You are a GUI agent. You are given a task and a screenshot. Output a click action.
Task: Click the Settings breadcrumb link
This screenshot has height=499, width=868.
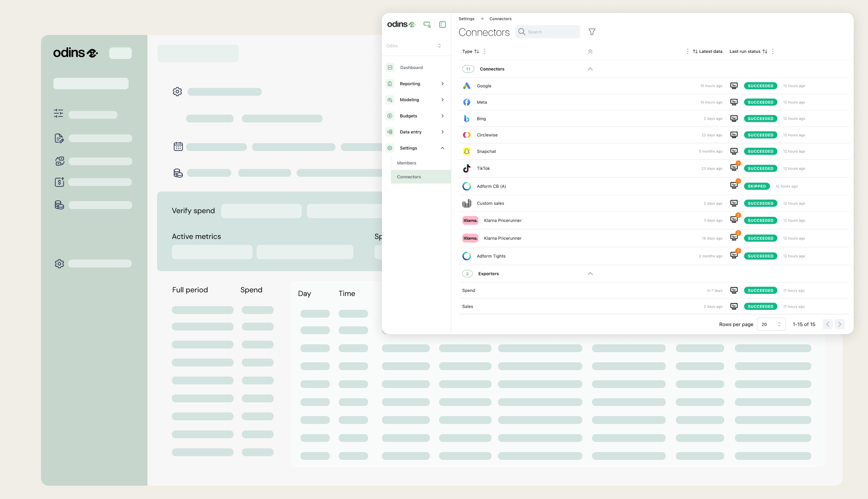[466, 18]
